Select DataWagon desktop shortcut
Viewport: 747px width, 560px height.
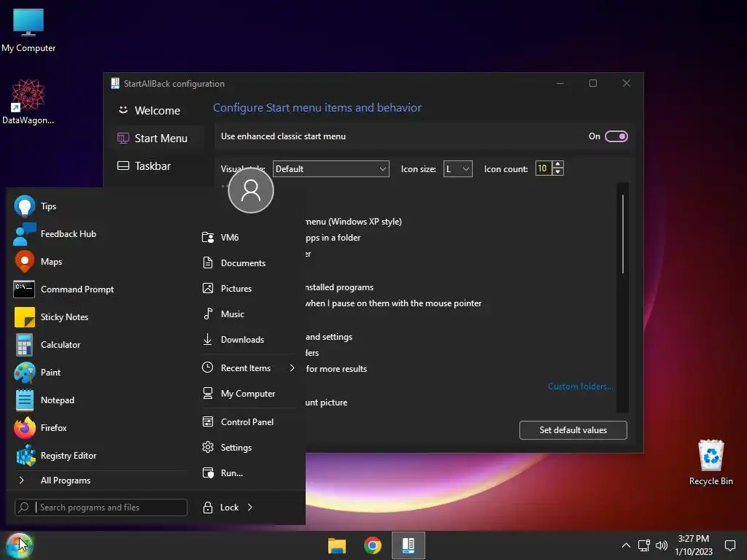(x=28, y=101)
